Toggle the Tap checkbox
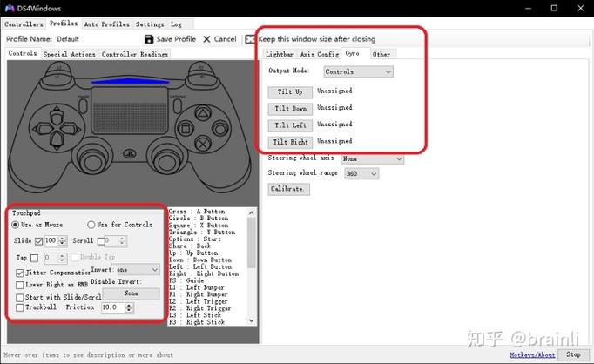The width and height of the screenshot is (594, 364). pos(34,258)
